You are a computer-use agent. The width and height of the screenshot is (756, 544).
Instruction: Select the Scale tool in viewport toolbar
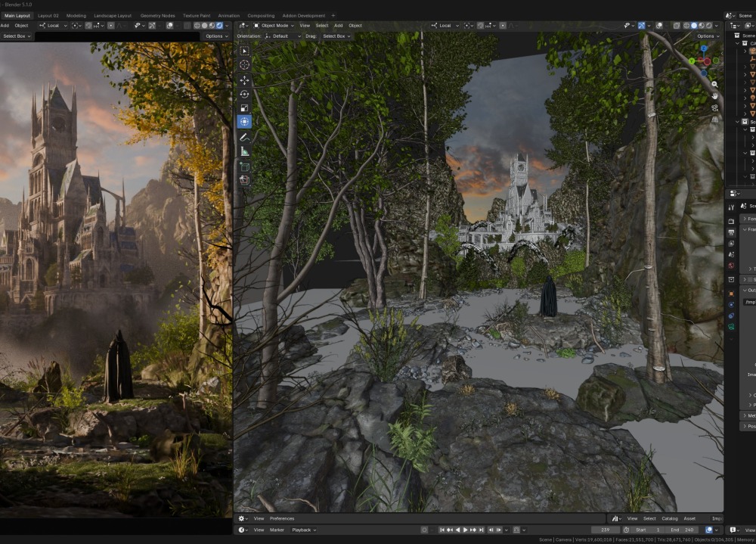tap(244, 108)
